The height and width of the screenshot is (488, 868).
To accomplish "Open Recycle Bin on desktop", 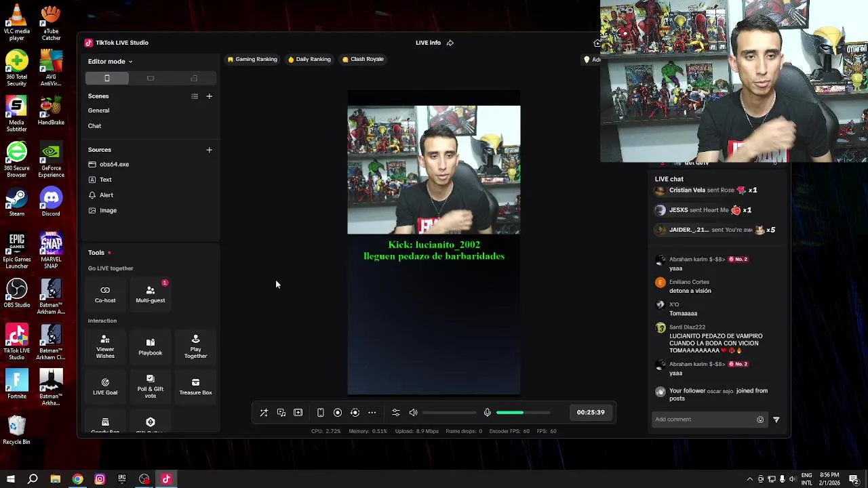I will tap(16, 430).
